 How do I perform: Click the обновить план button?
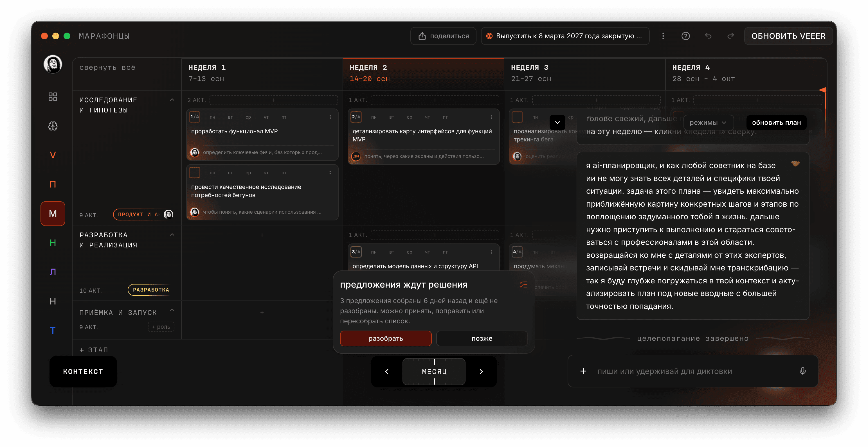pyautogui.click(x=776, y=123)
